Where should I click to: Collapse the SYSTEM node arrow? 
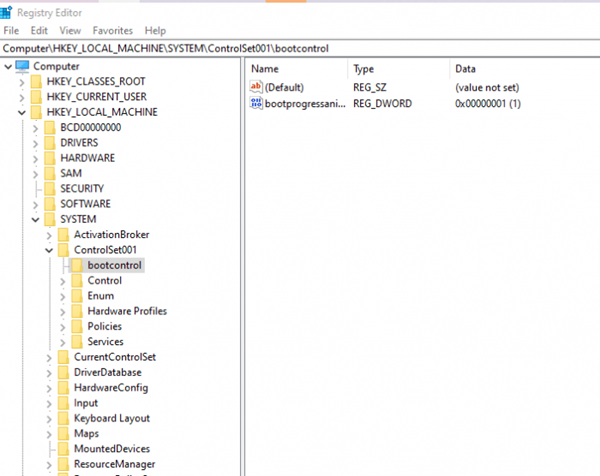tap(36, 220)
